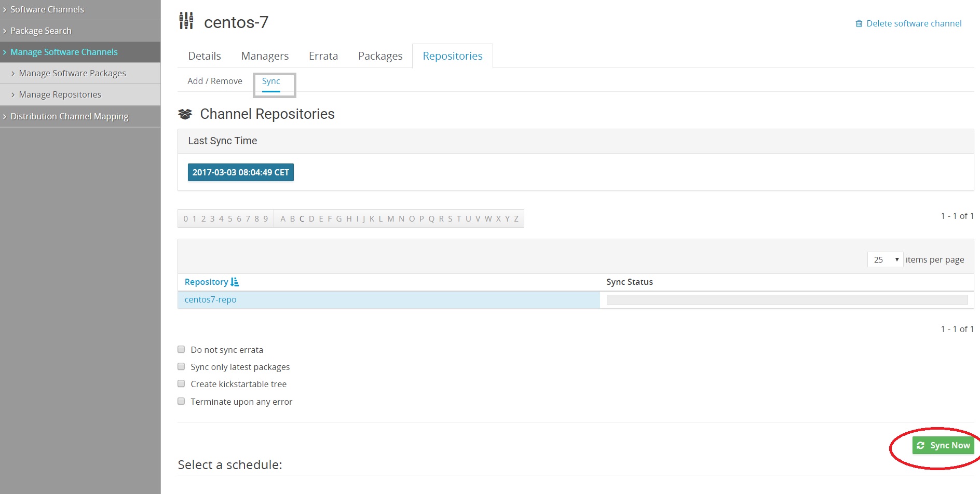This screenshot has width=980, height=494.
Task: Open the Manage Repositories submenu item
Action: click(80, 94)
